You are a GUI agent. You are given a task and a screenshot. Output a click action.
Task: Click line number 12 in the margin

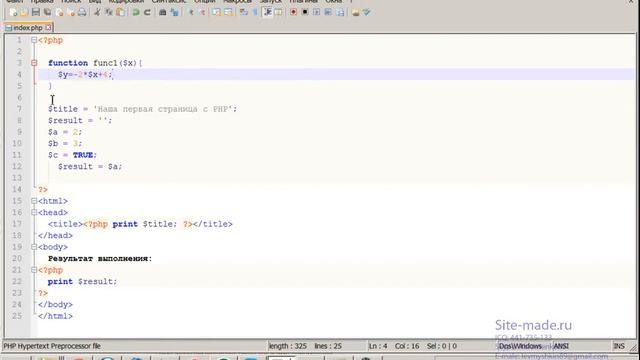tap(17, 167)
